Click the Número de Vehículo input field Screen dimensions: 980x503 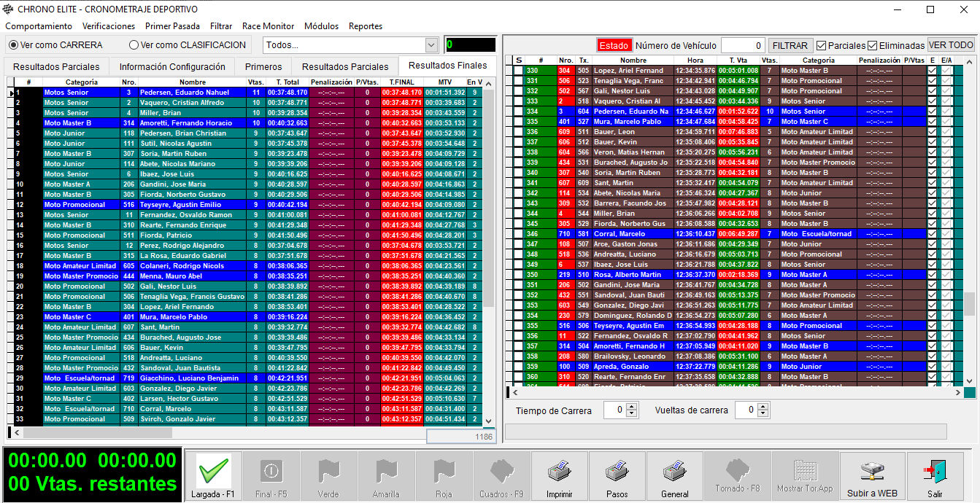point(743,45)
